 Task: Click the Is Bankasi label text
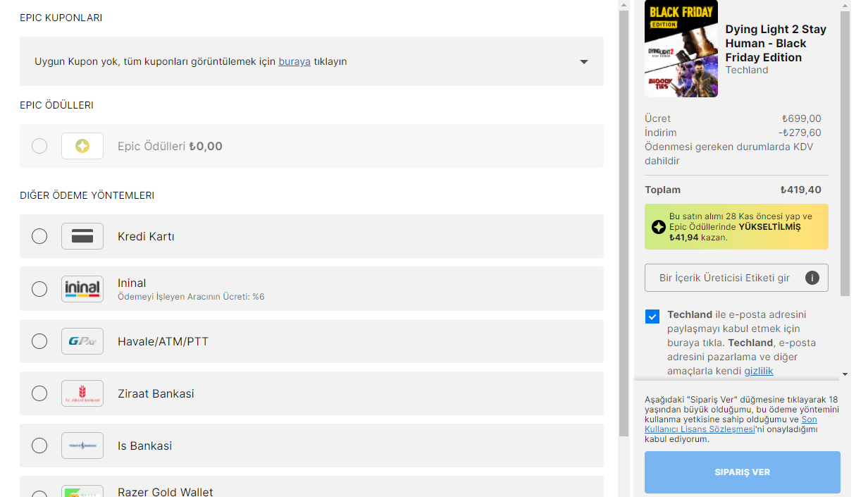144,446
